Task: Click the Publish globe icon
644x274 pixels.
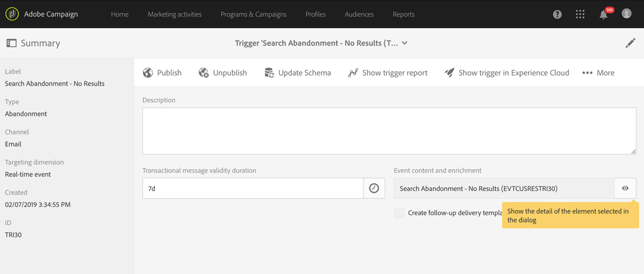Action: coord(148,73)
